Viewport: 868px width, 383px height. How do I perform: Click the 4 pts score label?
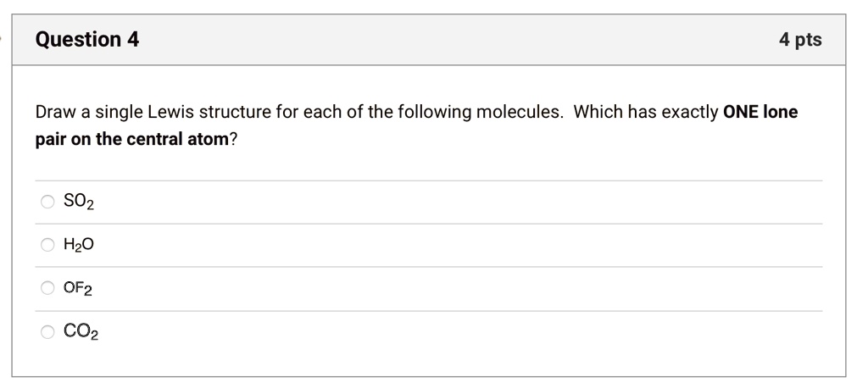(x=800, y=39)
